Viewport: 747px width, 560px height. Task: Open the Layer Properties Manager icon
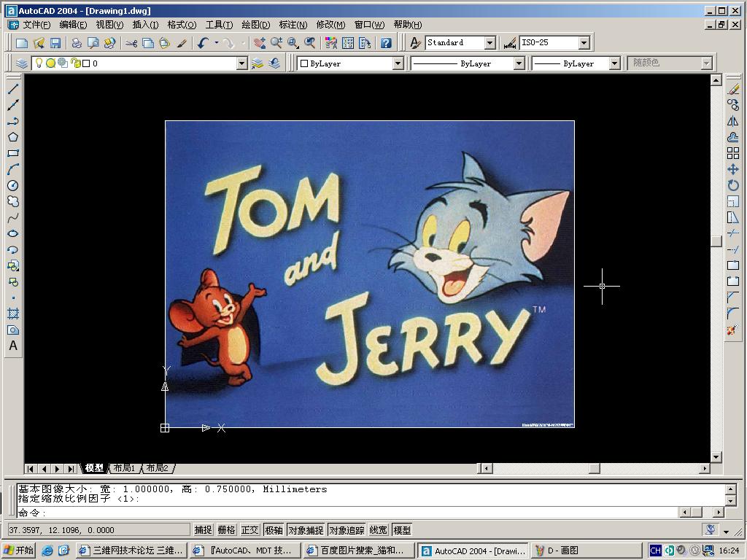pyautogui.click(x=21, y=63)
